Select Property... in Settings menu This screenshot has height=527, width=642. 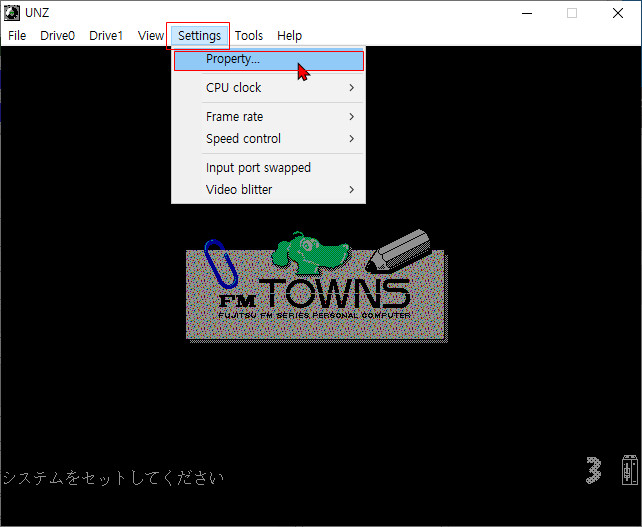269,60
